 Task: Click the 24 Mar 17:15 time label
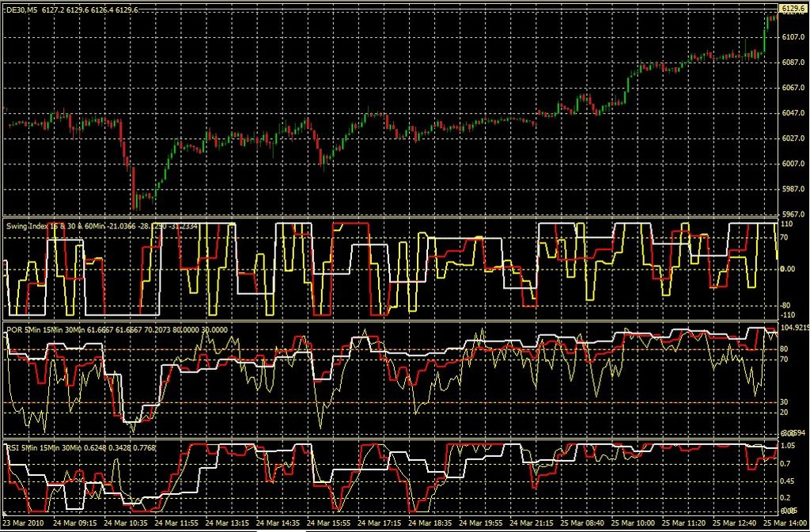pos(377,523)
